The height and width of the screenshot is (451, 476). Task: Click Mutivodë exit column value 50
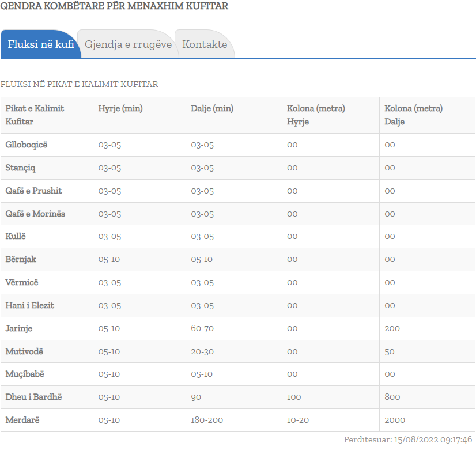click(390, 351)
